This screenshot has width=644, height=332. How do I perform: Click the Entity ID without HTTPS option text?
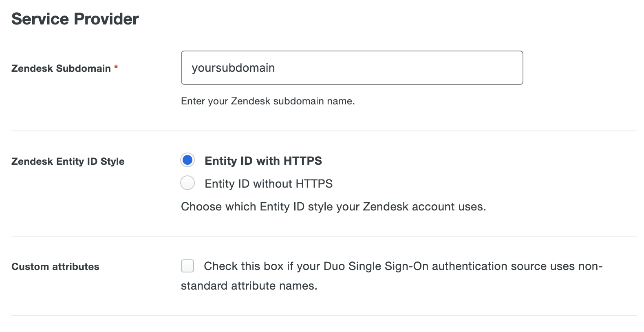268,184
